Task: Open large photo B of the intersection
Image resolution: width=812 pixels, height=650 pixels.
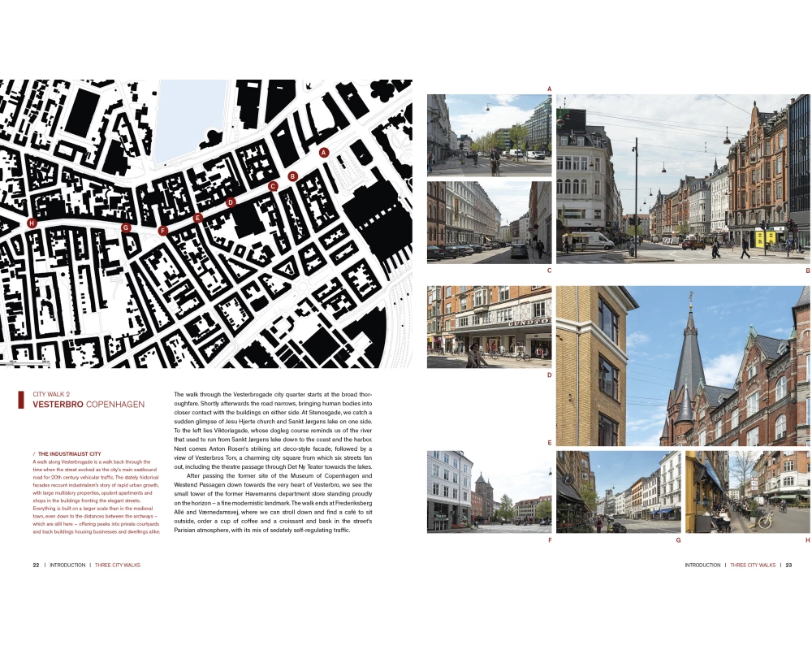Action: click(x=682, y=179)
